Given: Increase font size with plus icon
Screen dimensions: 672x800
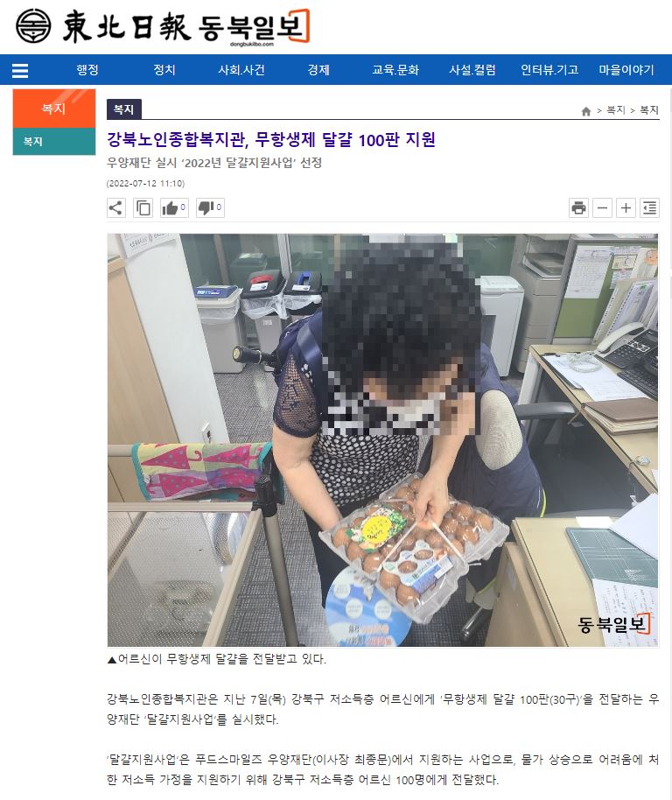Looking at the screenshot, I should [626, 207].
